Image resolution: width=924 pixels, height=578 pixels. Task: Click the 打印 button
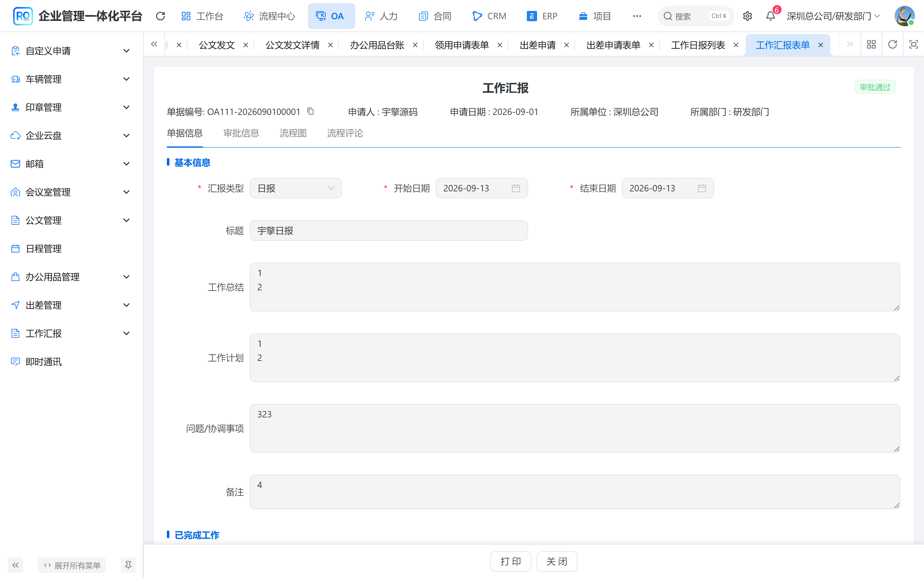(x=510, y=561)
